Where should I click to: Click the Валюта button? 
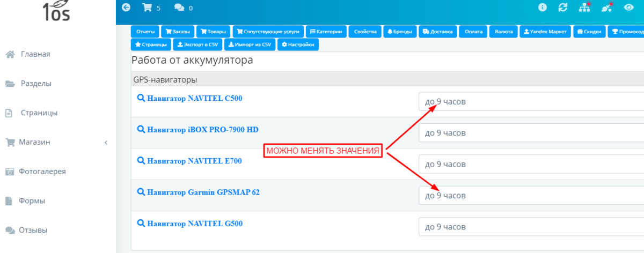(x=503, y=32)
